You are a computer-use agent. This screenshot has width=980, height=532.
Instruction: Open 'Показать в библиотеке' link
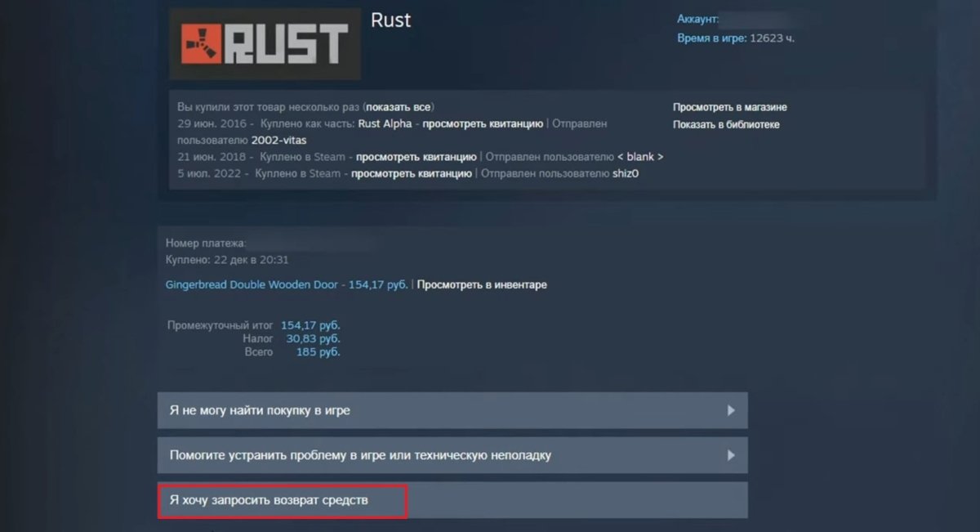726,124
